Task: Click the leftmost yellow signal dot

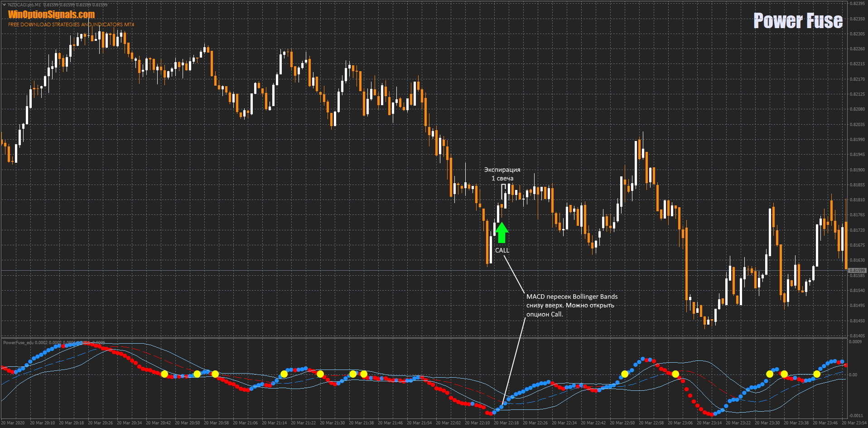Action: click(164, 374)
